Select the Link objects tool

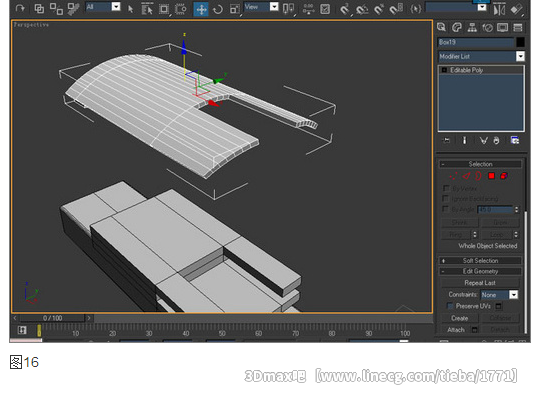pyautogui.click(x=39, y=8)
